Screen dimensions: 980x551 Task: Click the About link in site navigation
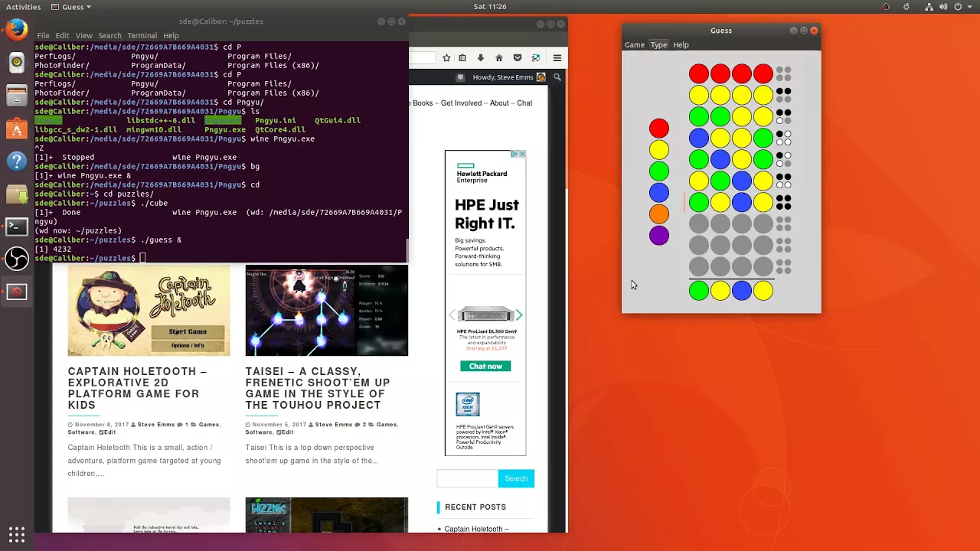[499, 103]
